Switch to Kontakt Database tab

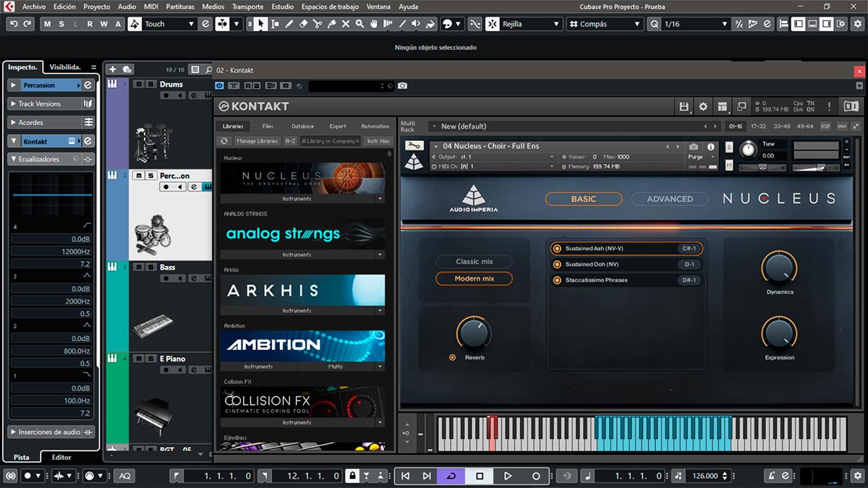(x=302, y=126)
